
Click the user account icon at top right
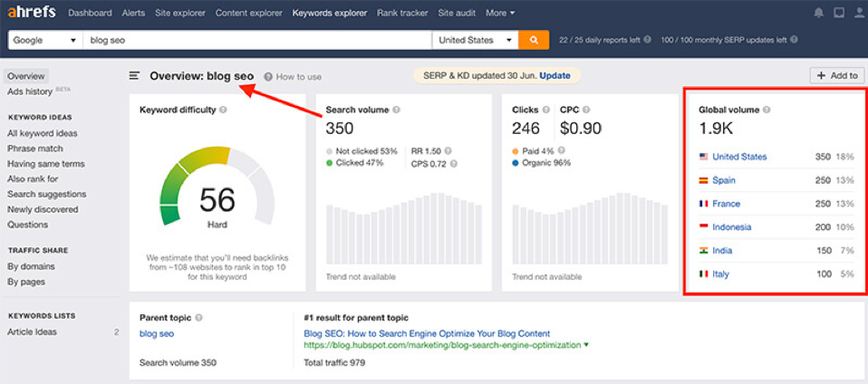pos(858,13)
